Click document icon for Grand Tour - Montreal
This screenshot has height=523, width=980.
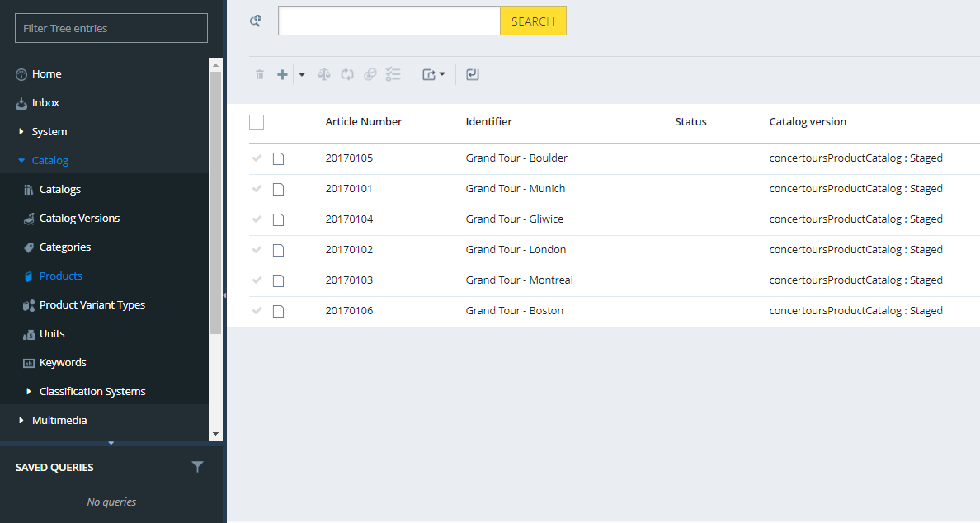tap(278, 281)
